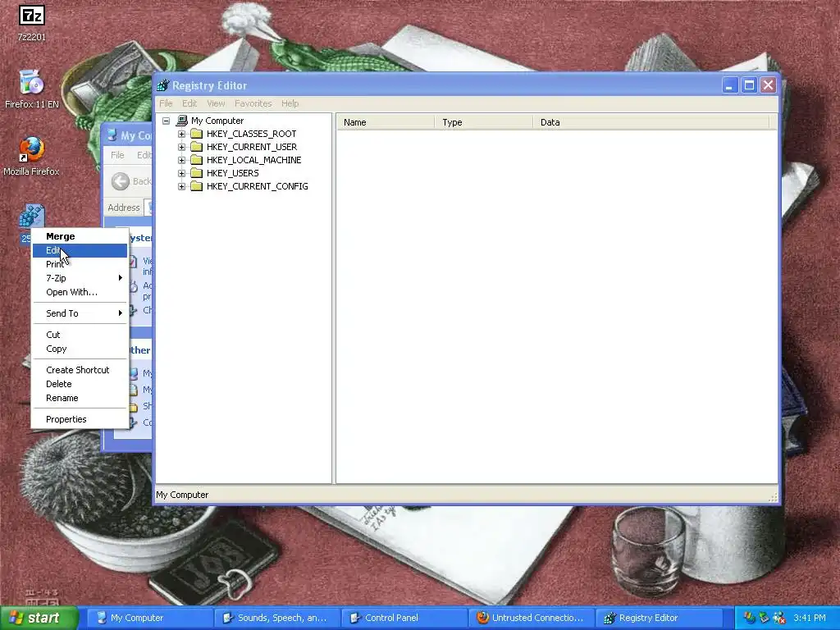Click the HKEY_CLASSES_ROOT folder icon
The image size is (840, 630).
197,134
